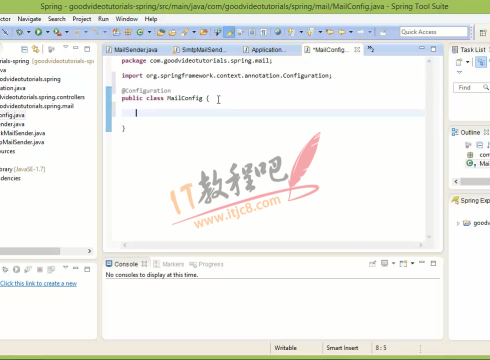Click the Open Type icon
490x360 pixels.
coord(161,32)
